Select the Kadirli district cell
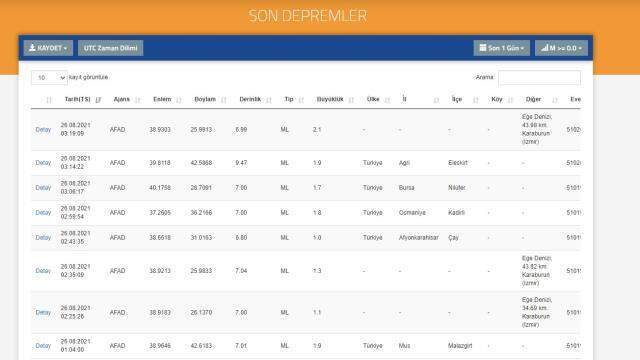 coord(456,213)
